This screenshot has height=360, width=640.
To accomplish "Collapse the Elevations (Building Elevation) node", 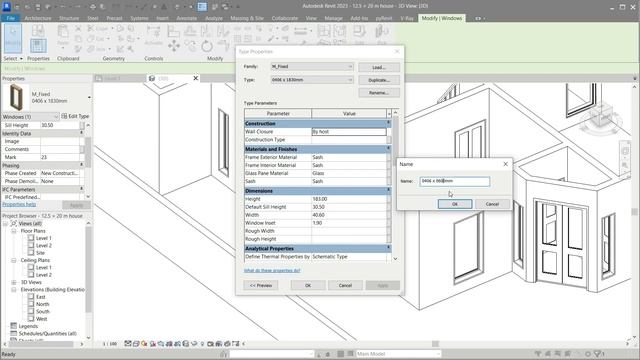I will (14, 289).
